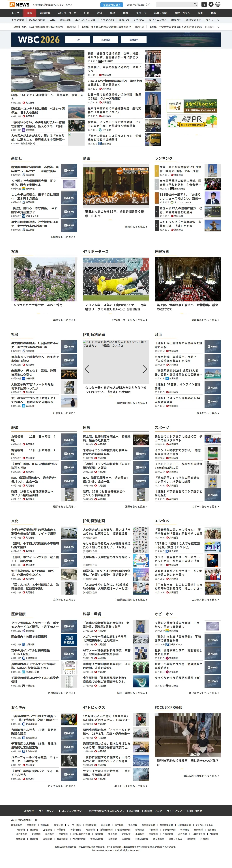Select イラン情勢 topic link
Screen dimensions: 232x868
click(x=18, y=20)
